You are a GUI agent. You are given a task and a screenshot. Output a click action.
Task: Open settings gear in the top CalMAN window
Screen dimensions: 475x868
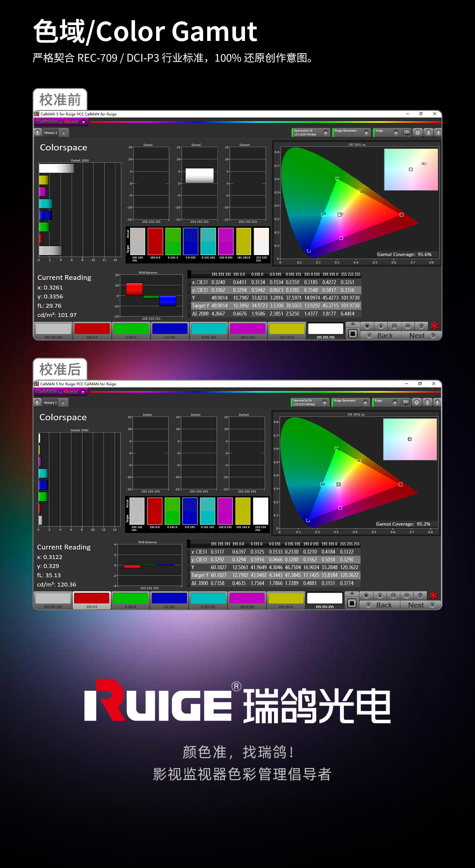(417, 132)
